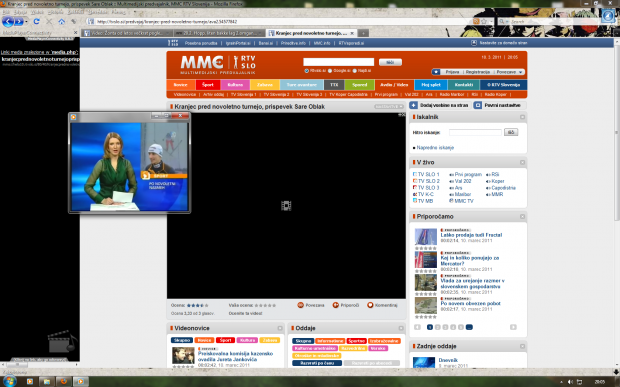Open Windows Media Player from taskbar
This screenshot has height=387, width=620.
point(30,381)
